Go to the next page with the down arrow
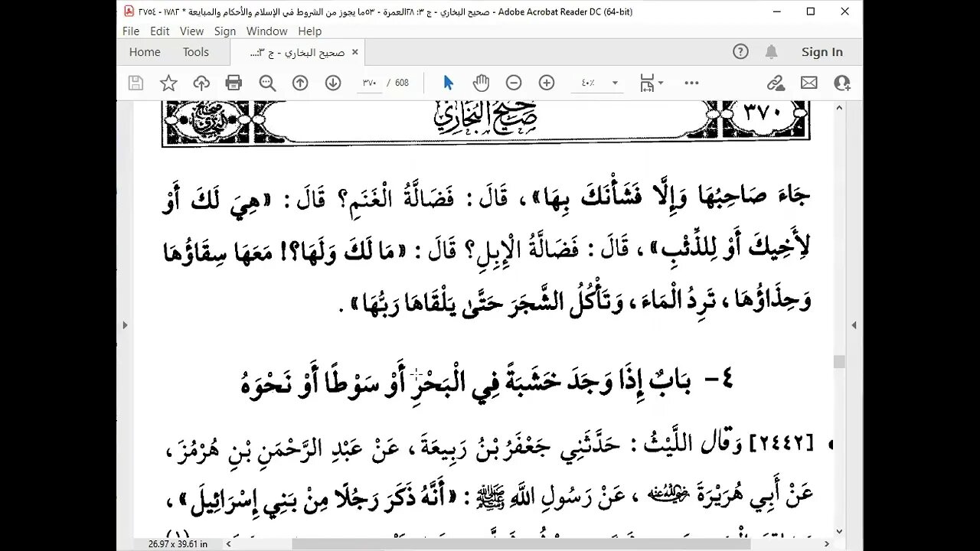980x551 pixels. (x=333, y=83)
